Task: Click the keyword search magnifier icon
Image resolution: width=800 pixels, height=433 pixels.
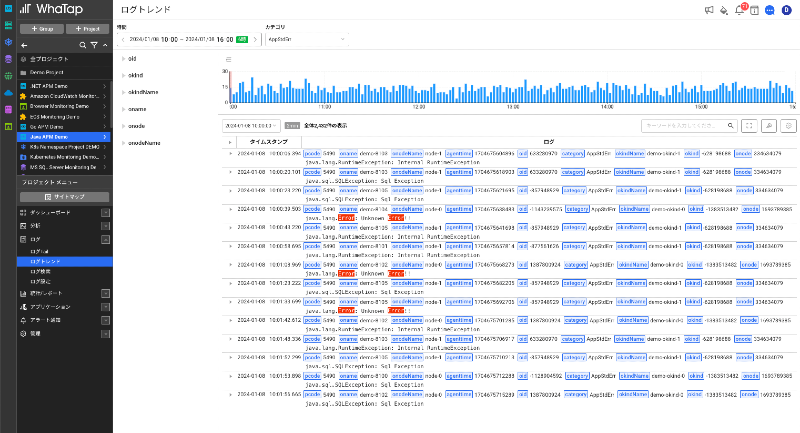Action: tap(731, 125)
